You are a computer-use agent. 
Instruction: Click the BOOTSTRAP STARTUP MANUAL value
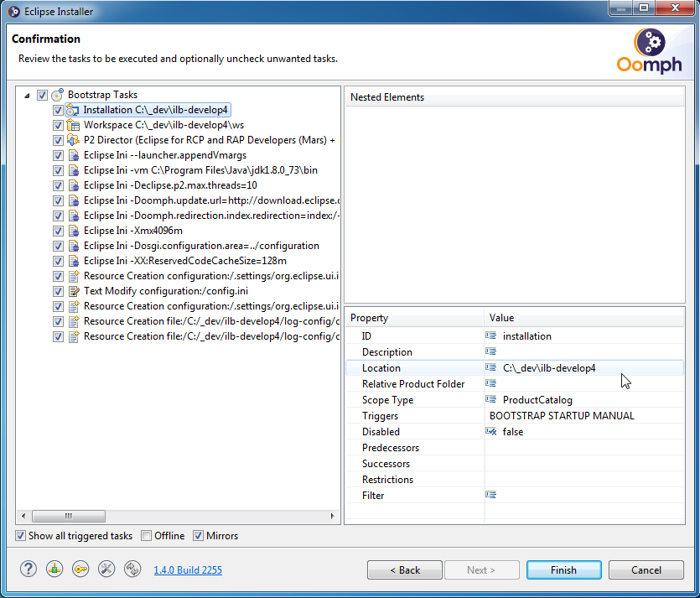tap(562, 416)
